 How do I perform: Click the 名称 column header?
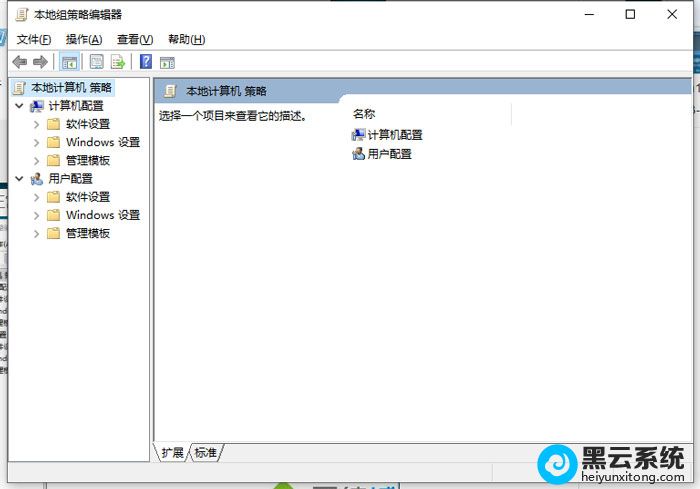coord(364,114)
